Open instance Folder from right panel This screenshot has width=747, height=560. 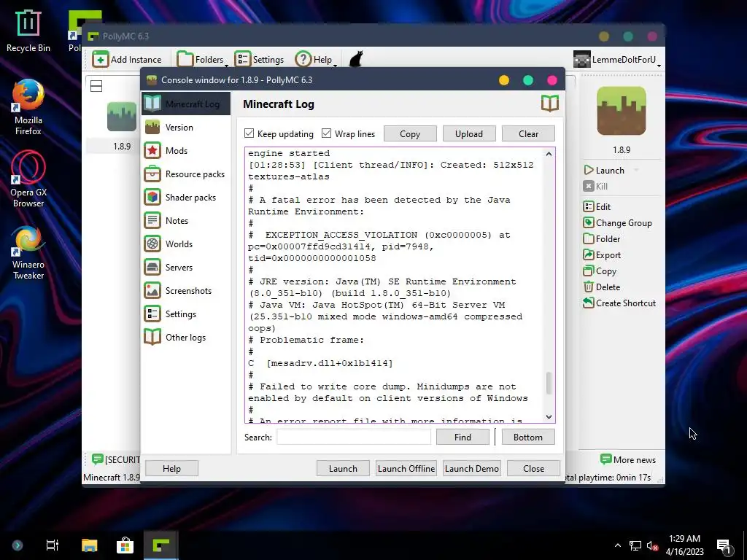(602, 239)
